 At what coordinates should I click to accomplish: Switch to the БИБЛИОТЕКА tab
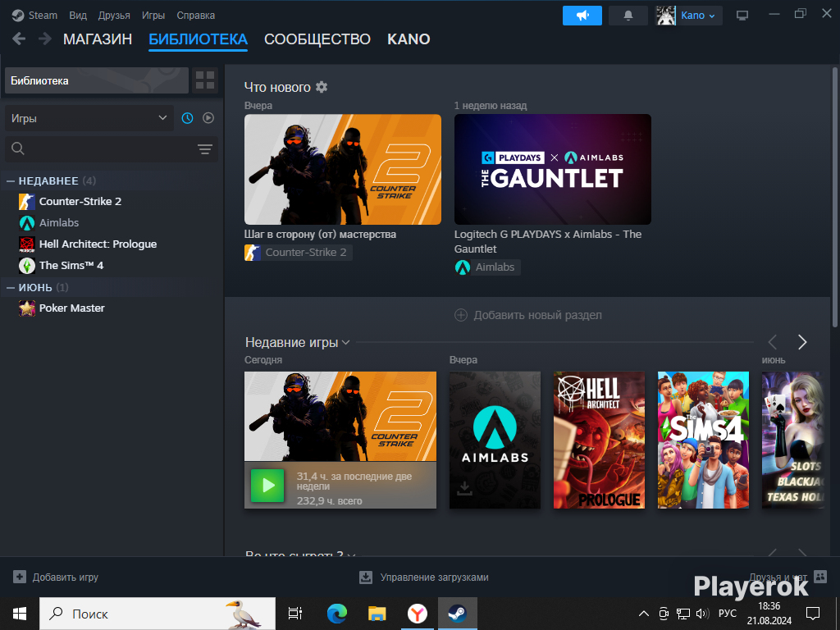click(199, 39)
